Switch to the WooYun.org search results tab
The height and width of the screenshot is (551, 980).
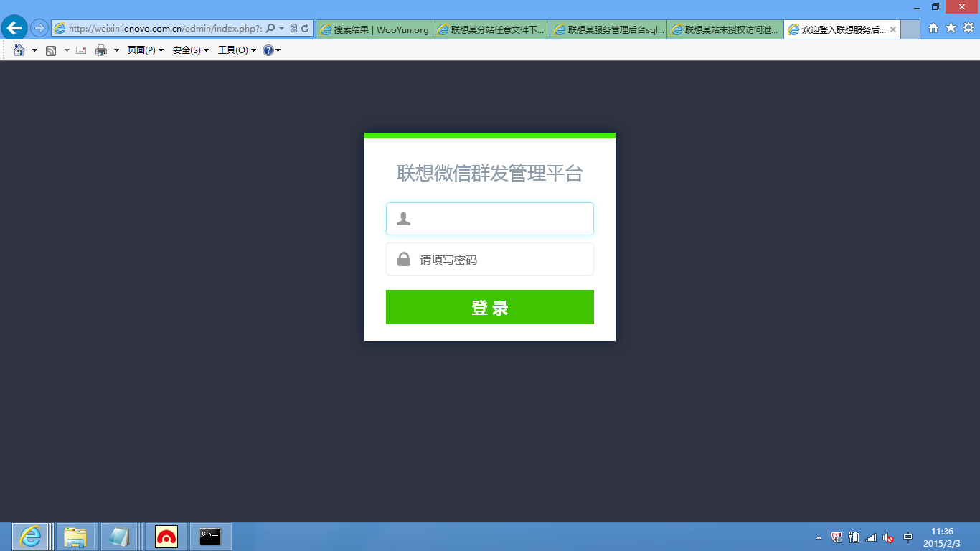(x=374, y=29)
